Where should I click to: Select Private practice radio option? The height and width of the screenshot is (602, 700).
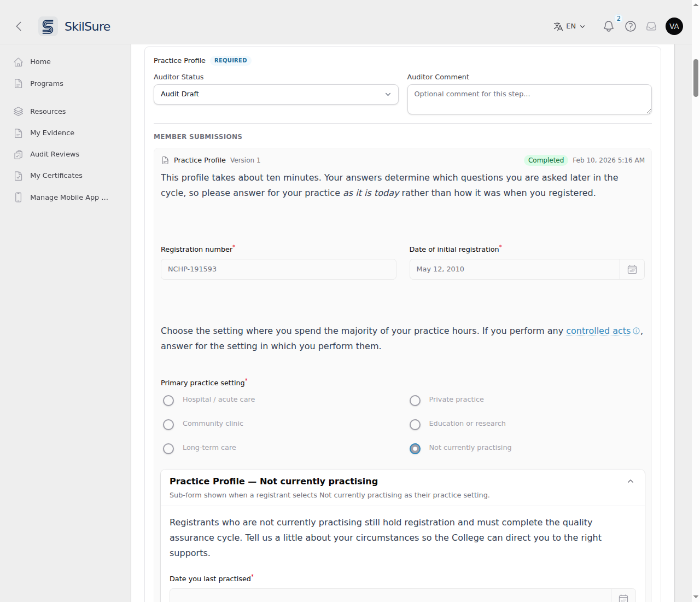(x=415, y=401)
